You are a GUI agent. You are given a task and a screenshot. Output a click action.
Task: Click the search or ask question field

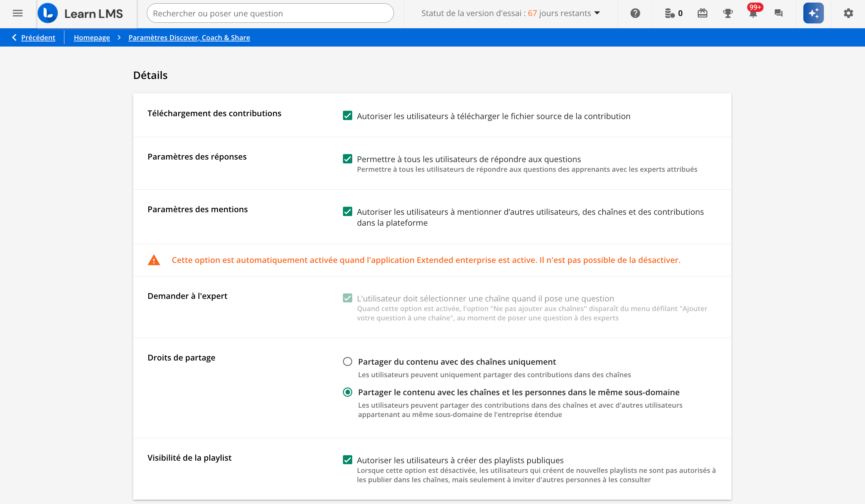click(270, 13)
